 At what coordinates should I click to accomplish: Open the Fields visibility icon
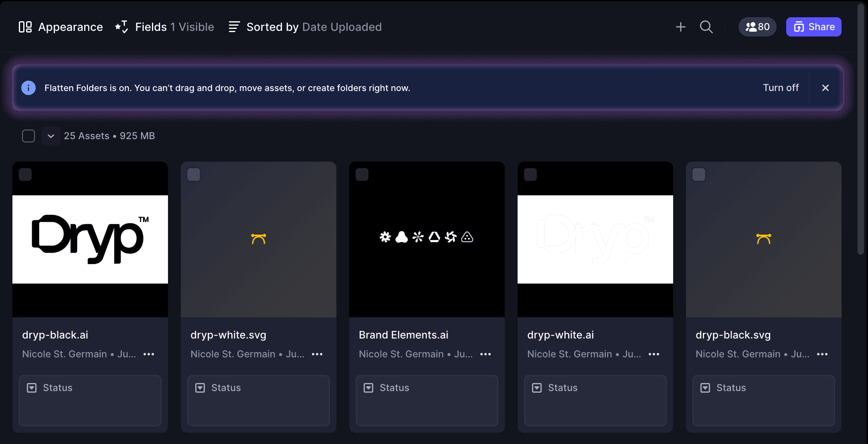tap(121, 27)
